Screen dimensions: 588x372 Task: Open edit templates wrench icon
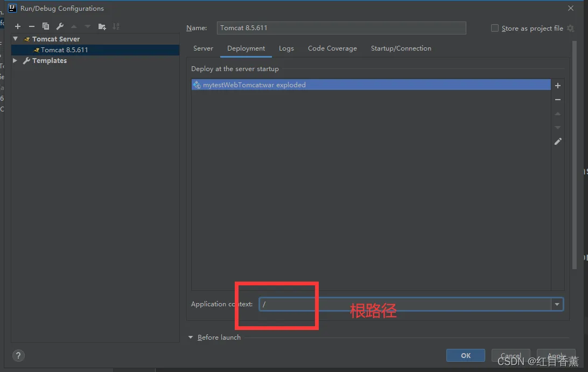coord(60,26)
